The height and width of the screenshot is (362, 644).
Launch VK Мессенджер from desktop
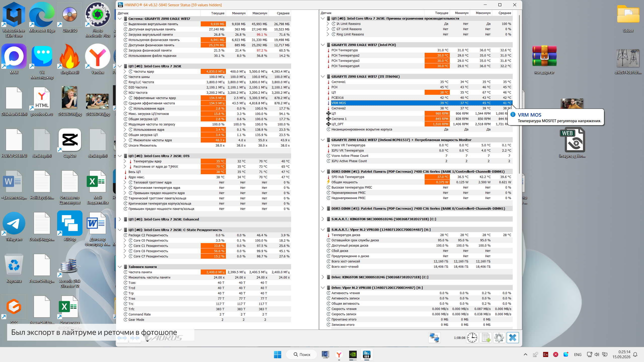pos(42,62)
